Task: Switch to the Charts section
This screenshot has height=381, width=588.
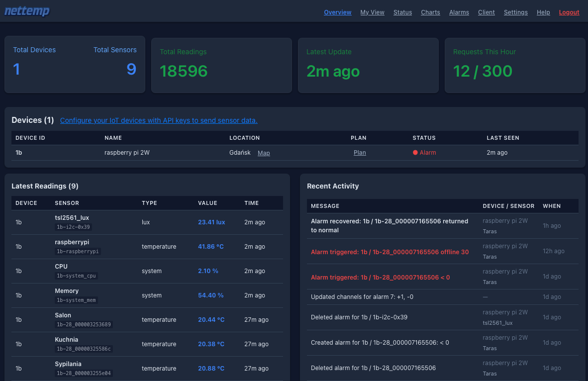Action: coord(430,12)
